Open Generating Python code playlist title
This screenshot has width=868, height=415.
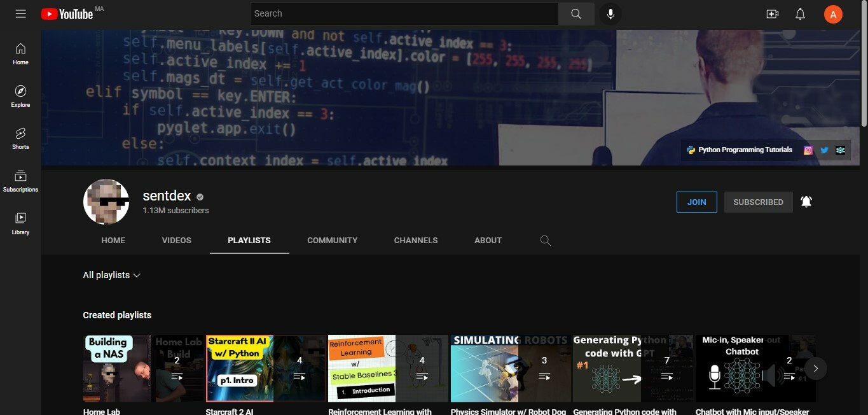624,411
